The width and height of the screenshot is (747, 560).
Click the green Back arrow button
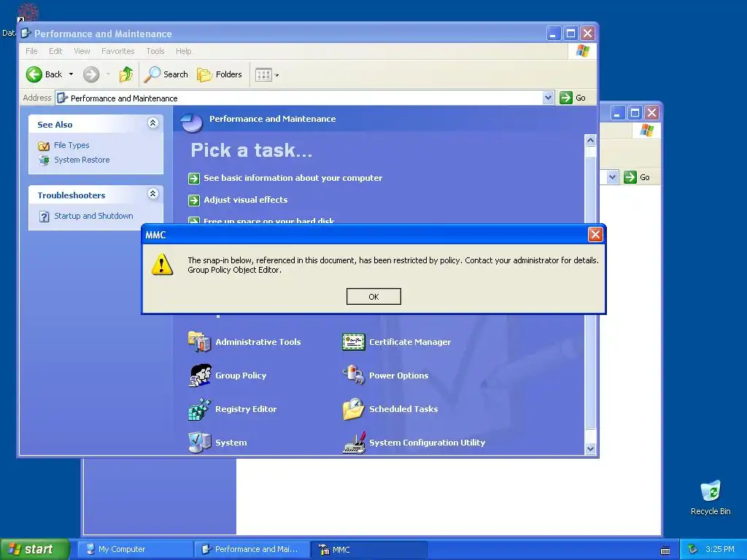point(34,74)
